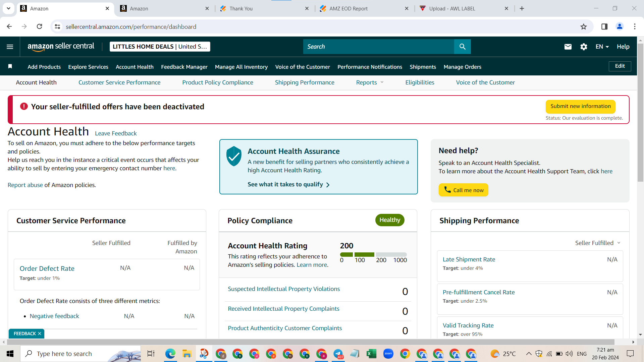This screenshot has height=362, width=644.
Task: Open Help in the header
Action: tap(623, 47)
